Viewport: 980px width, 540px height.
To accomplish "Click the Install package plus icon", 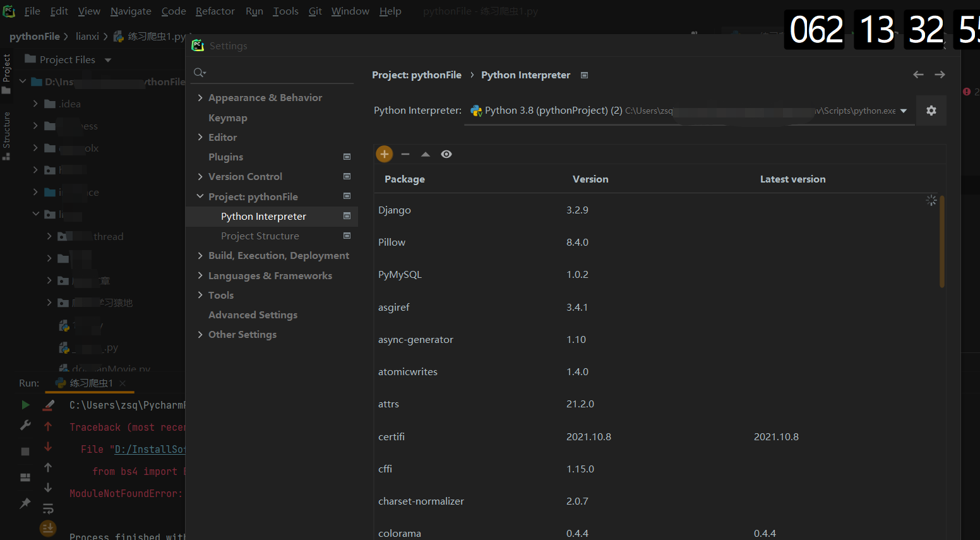I will pyautogui.click(x=384, y=153).
